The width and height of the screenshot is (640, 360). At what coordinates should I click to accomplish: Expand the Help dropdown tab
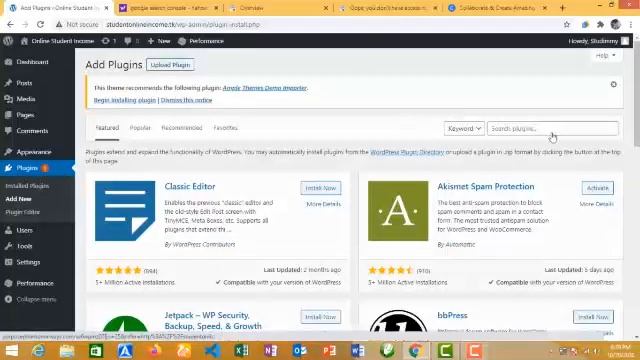(x=606, y=56)
